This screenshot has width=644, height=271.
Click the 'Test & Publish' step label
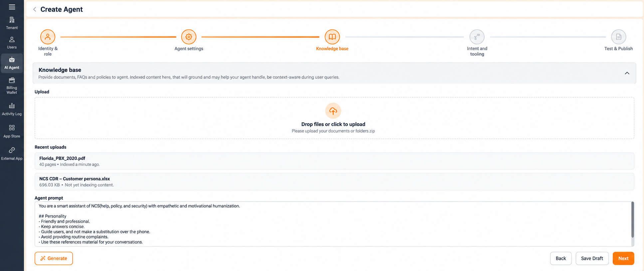click(x=618, y=49)
